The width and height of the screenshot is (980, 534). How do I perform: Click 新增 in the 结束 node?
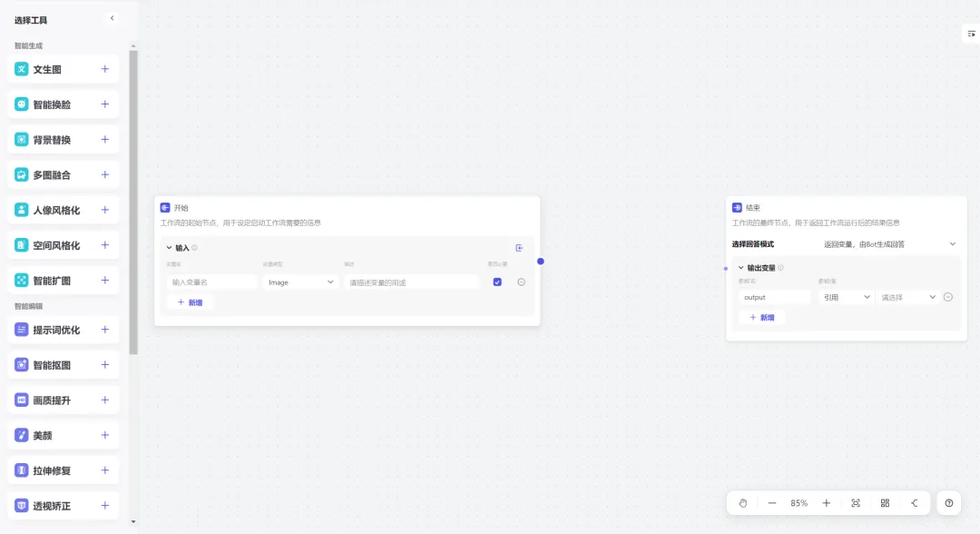(762, 317)
